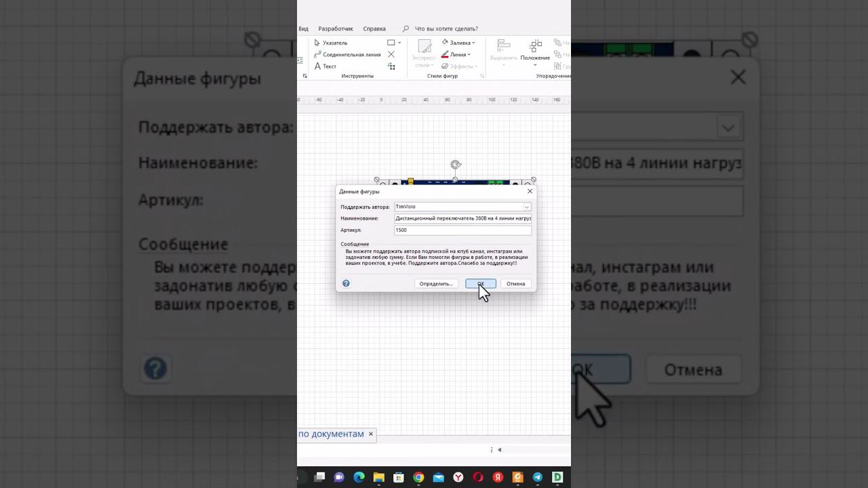Click the Артикул field containing 1500
Screen dimensions: 868x488
tap(463, 230)
